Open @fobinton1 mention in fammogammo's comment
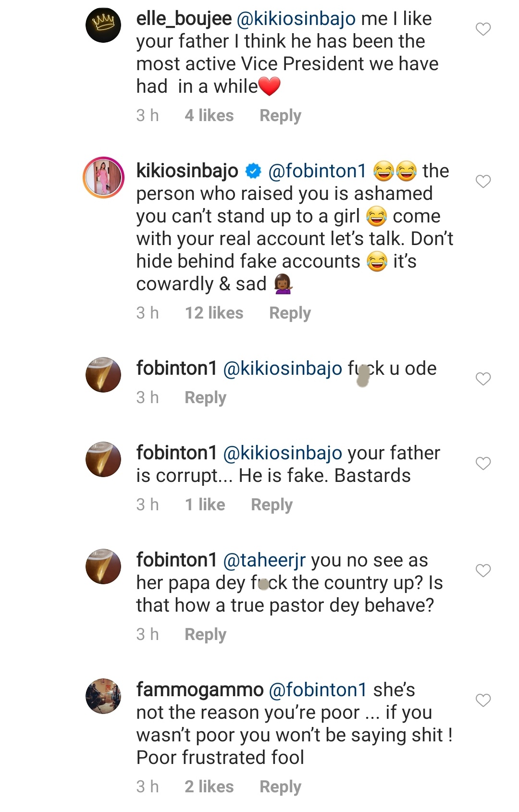The width and height of the screenshot is (519, 812). coord(318,690)
